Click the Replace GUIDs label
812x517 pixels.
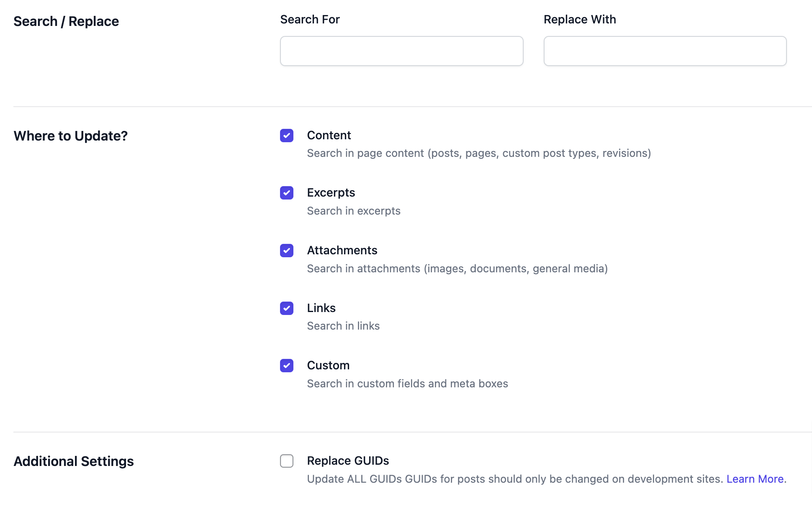click(x=348, y=461)
